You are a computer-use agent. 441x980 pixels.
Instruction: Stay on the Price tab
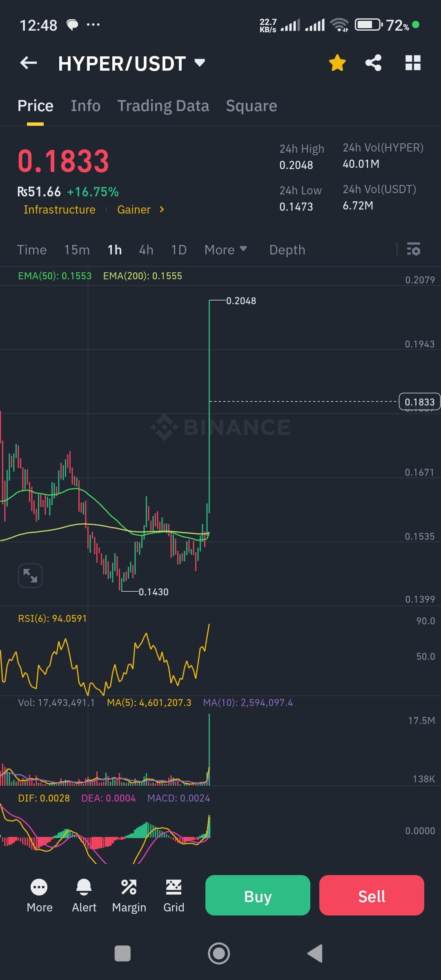tap(36, 106)
